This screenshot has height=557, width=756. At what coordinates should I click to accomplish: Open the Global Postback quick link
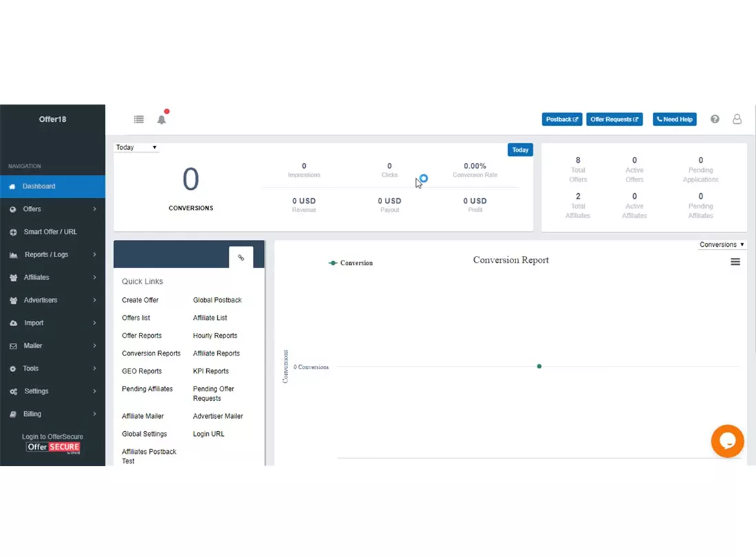tap(217, 300)
